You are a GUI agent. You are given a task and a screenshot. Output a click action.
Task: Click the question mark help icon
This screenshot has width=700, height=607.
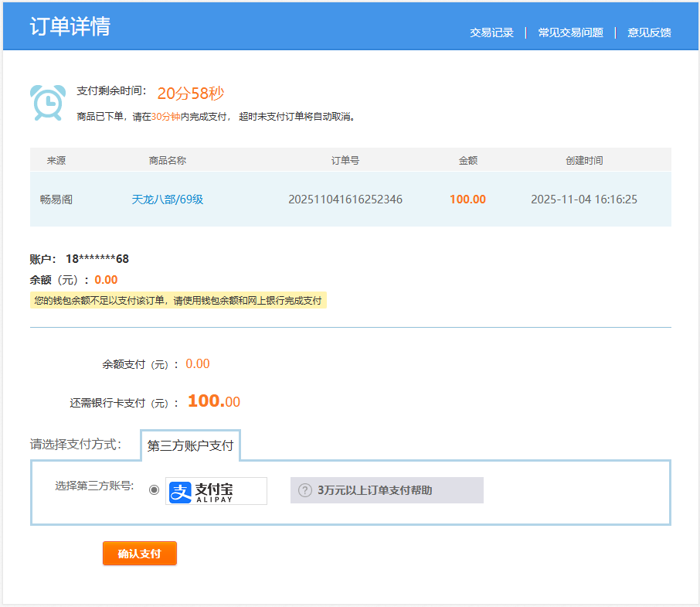[x=305, y=490]
